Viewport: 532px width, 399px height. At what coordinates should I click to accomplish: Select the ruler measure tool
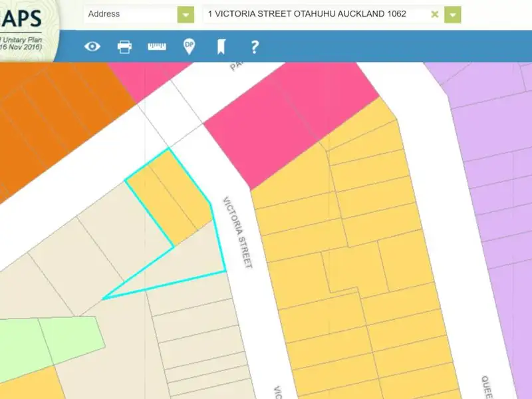[157, 47]
